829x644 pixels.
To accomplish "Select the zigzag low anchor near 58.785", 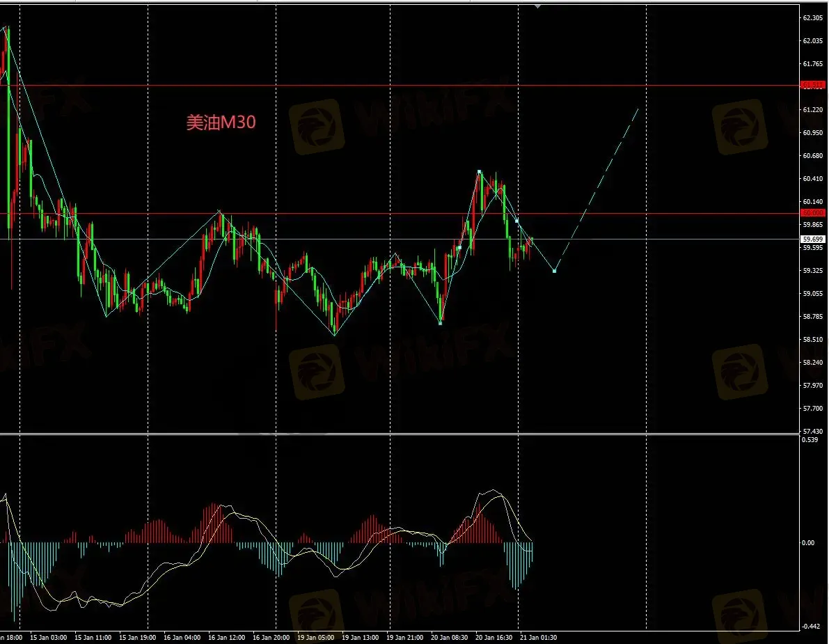I will click(x=441, y=322).
